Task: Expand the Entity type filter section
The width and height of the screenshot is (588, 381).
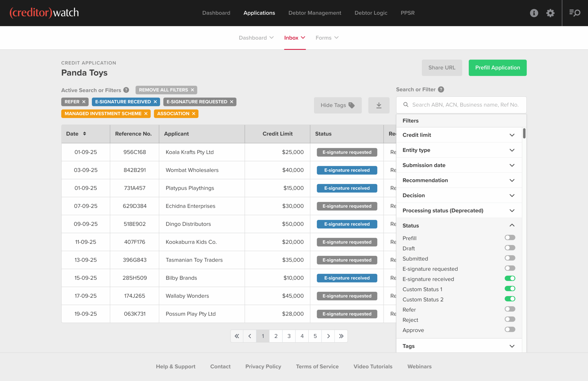Action: tap(512, 150)
